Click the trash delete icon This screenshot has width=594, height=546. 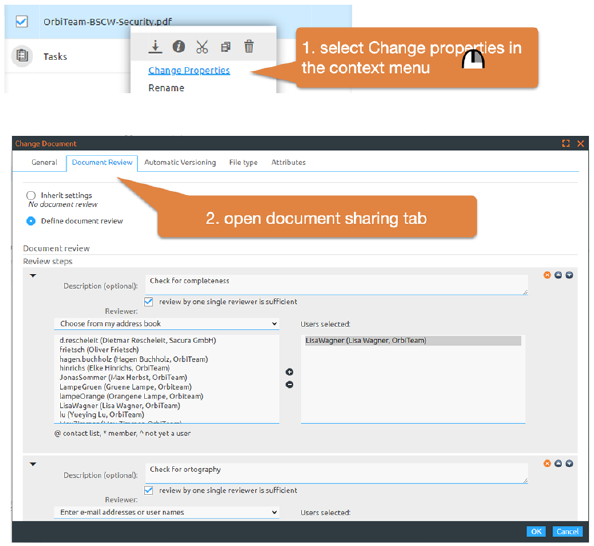[249, 47]
